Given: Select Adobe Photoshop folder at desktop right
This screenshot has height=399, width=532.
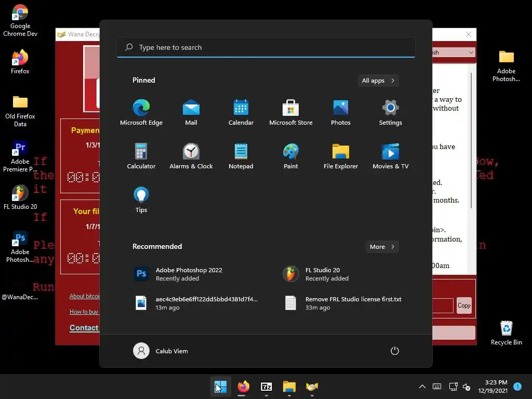Looking at the screenshot, I should pyautogui.click(x=506, y=66).
